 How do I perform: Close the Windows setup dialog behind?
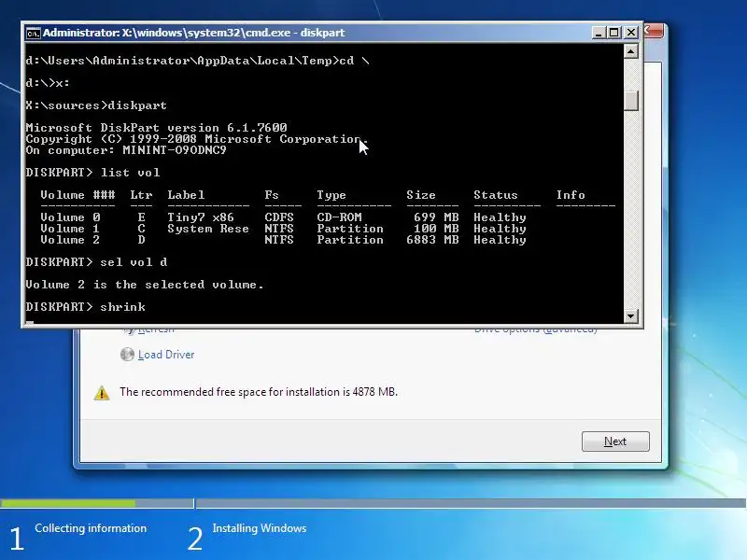(654, 31)
